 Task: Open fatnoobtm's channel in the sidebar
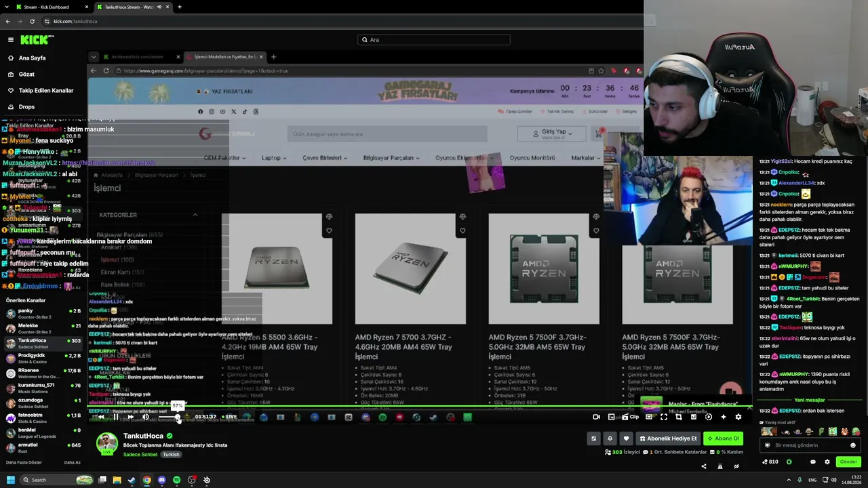[x=43, y=418]
